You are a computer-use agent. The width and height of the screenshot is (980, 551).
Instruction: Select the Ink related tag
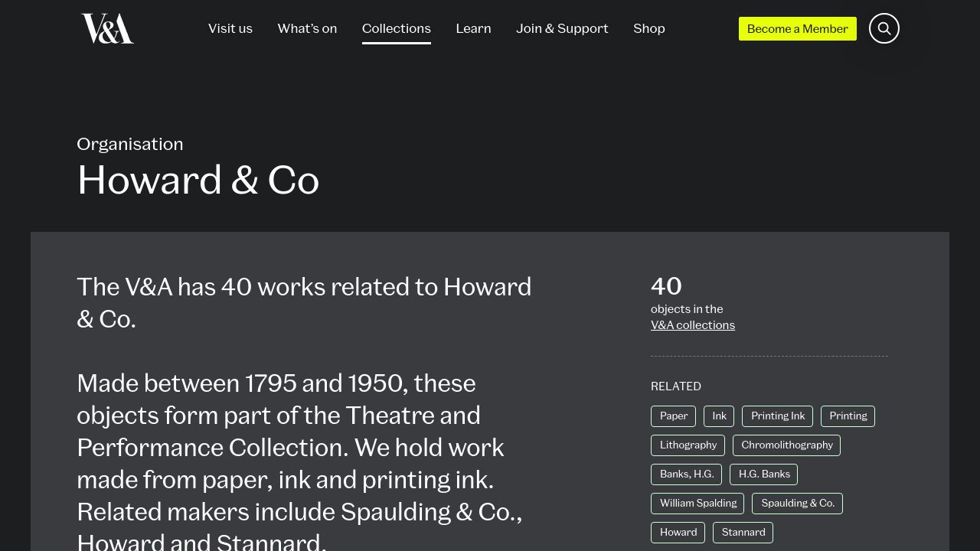tap(719, 416)
